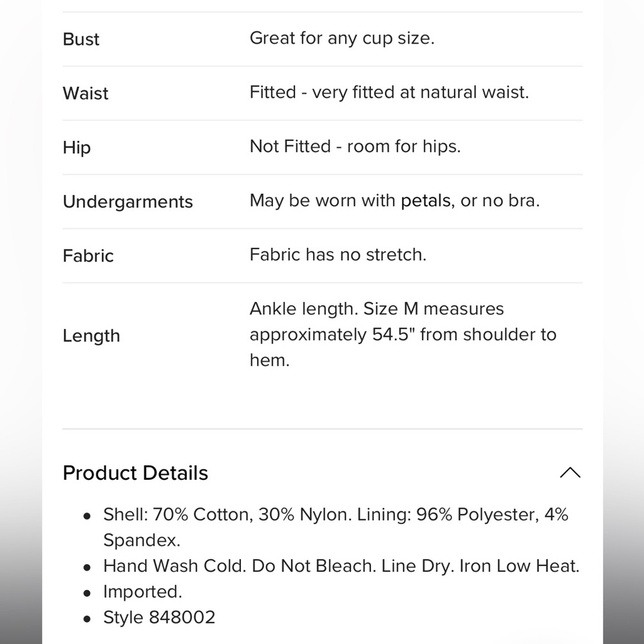644x644 pixels.
Task: Select the Undergarments row label
Action: pyautogui.click(x=128, y=202)
